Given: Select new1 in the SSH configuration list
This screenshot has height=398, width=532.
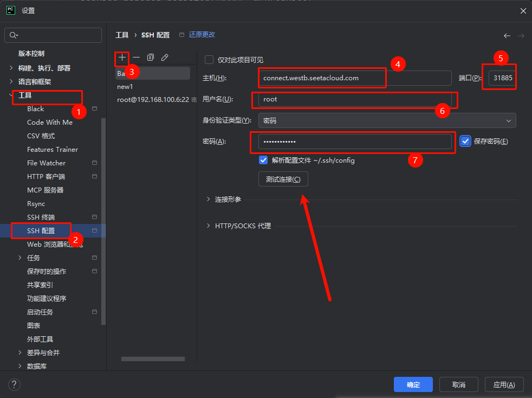Looking at the screenshot, I should (125, 87).
